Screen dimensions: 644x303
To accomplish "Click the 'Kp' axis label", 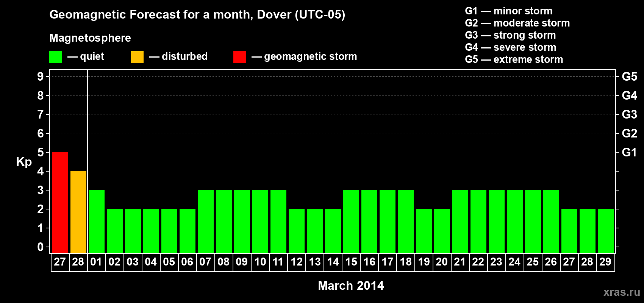I will click(x=24, y=162).
